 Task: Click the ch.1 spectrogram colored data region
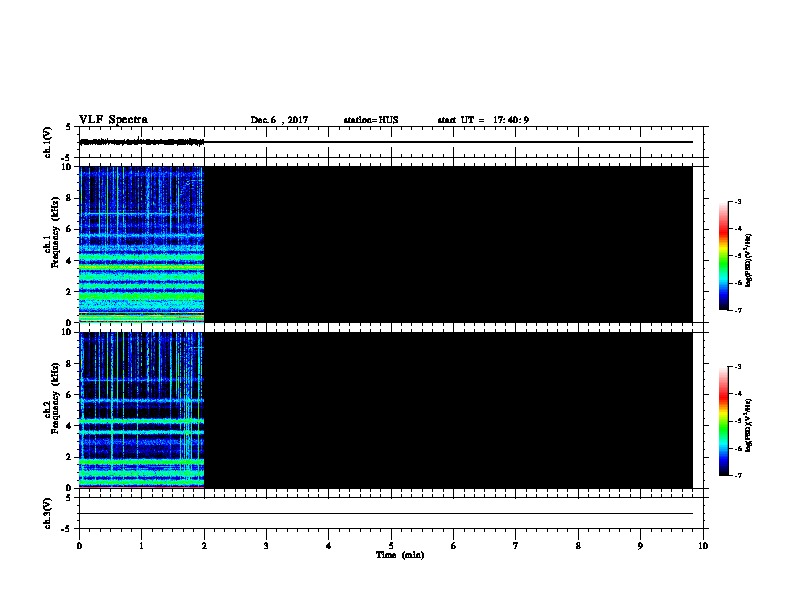[141, 244]
